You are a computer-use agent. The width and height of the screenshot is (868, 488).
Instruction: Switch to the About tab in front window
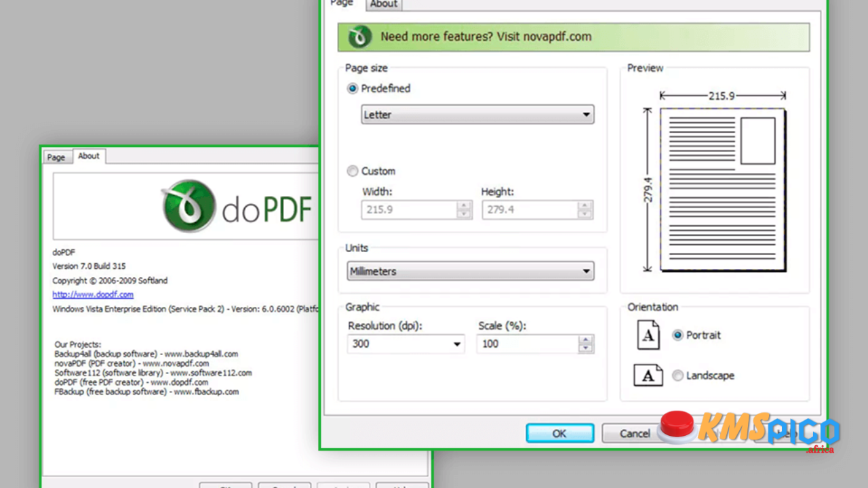pyautogui.click(x=384, y=4)
